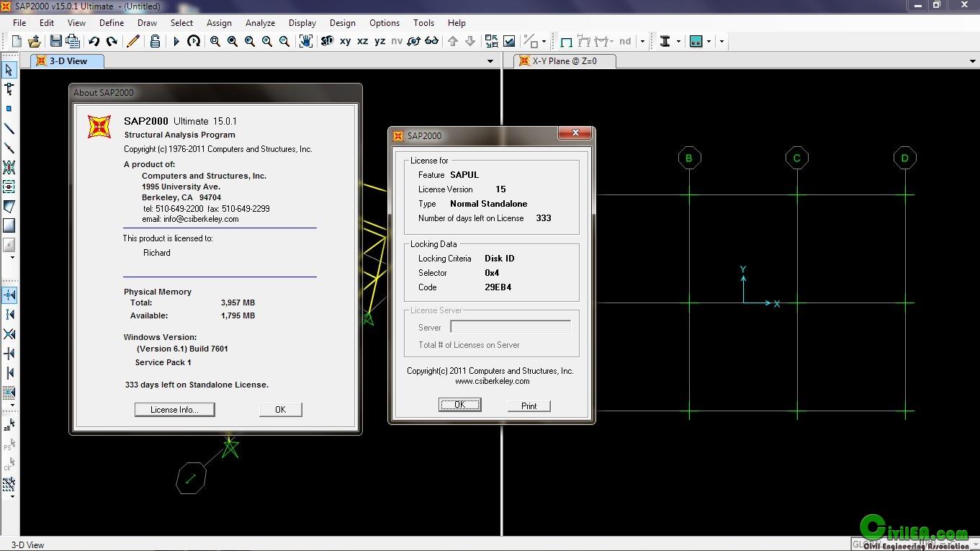The image size is (980, 551).
Task: Click the License Info button
Action: click(x=174, y=409)
